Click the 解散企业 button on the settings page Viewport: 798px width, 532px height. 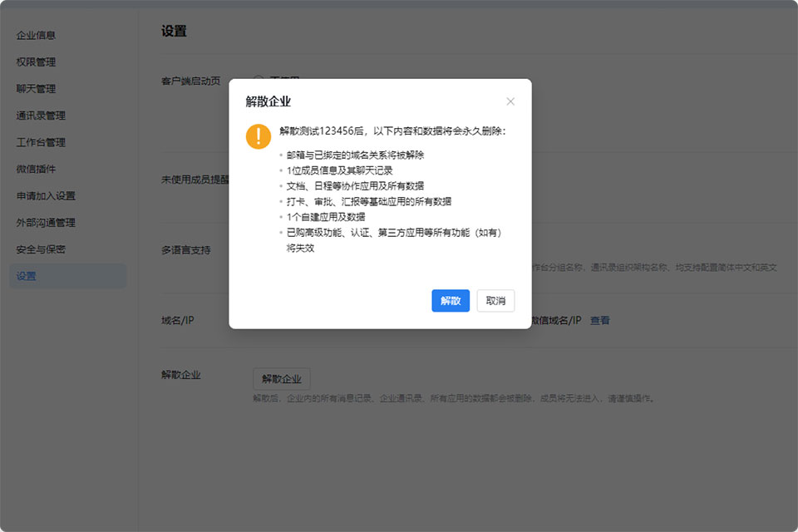click(x=281, y=379)
